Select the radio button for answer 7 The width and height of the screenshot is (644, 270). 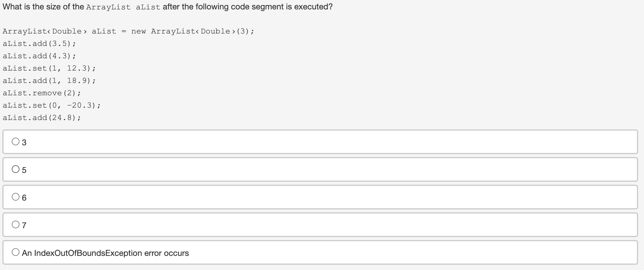coord(15,224)
